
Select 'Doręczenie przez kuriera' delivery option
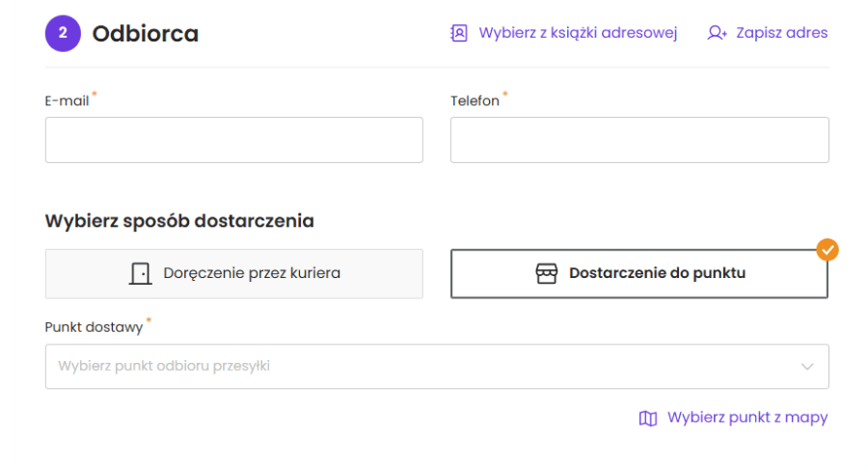point(233,273)
